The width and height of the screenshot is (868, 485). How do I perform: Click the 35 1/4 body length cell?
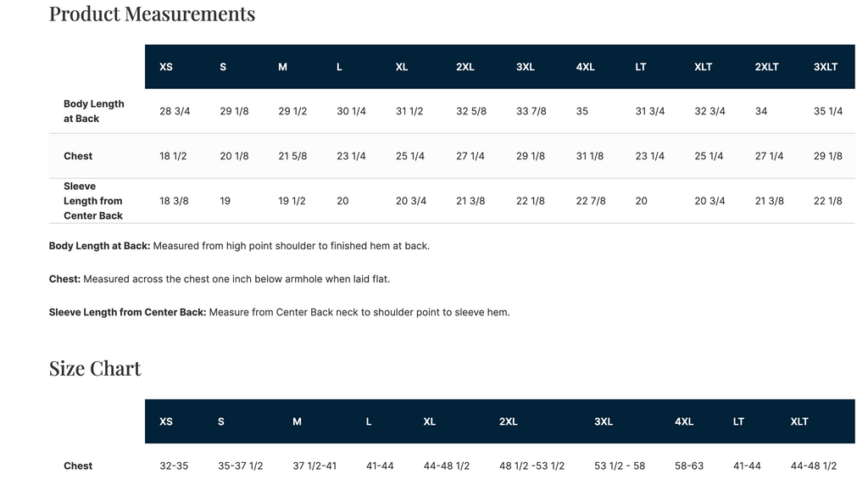click(x=828, y=111)
